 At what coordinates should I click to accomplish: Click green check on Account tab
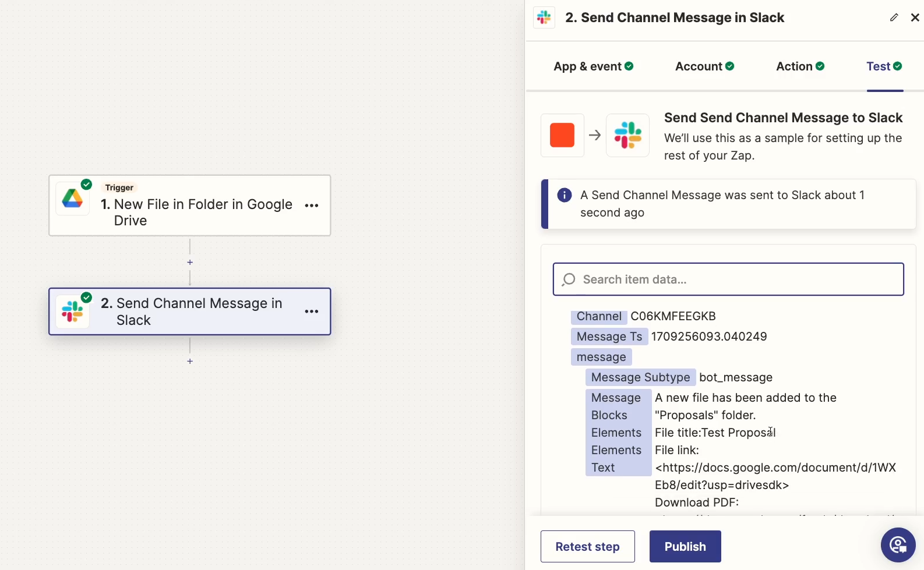[x=730, y=66]
